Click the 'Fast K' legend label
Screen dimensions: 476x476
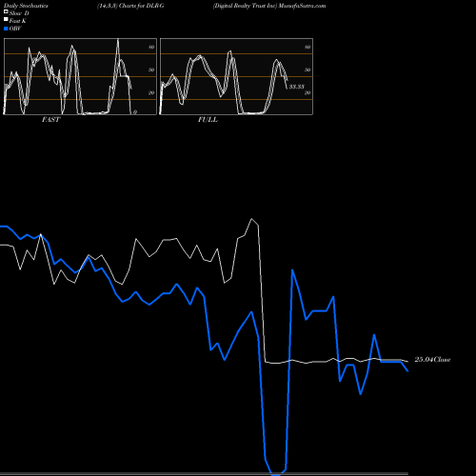18,21
